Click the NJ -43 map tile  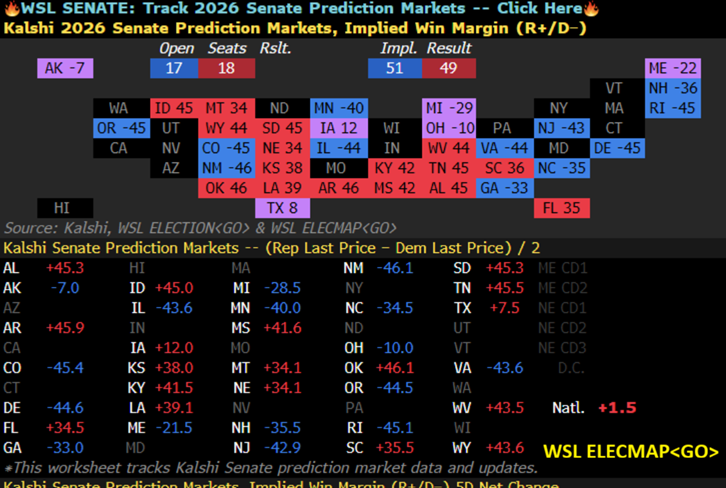(x=562, y=128)
